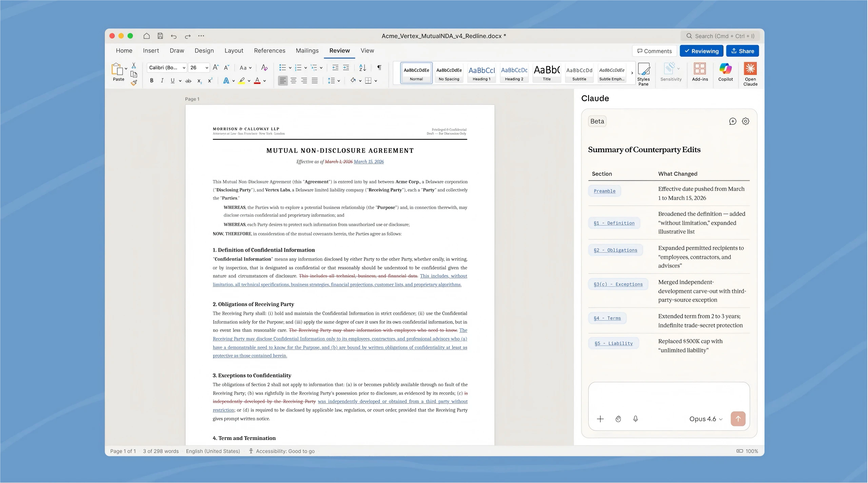Screen dimensions: 868x483
Task: Open the Opus 4.6 model selector
Action: pyautogui.click(x=705, y=419)
